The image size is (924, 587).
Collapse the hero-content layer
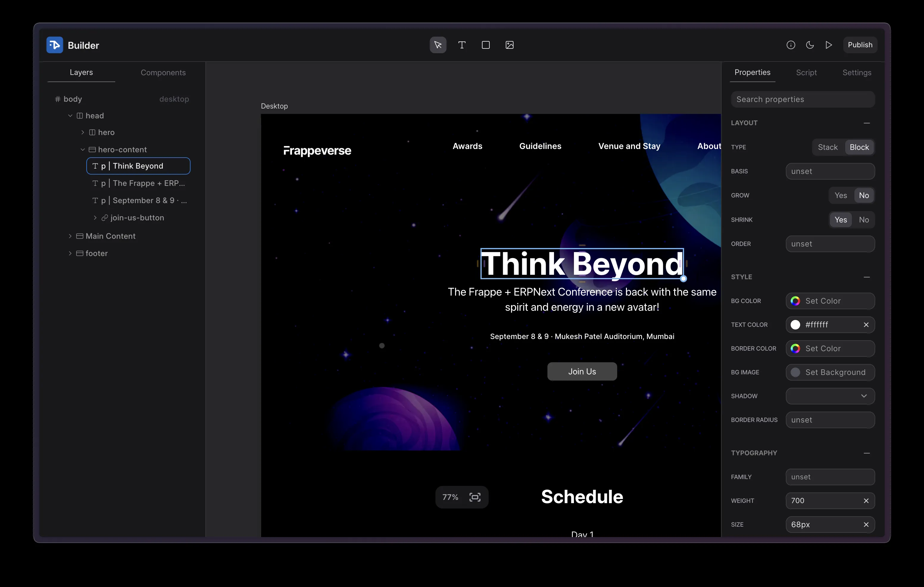(82, 150)
